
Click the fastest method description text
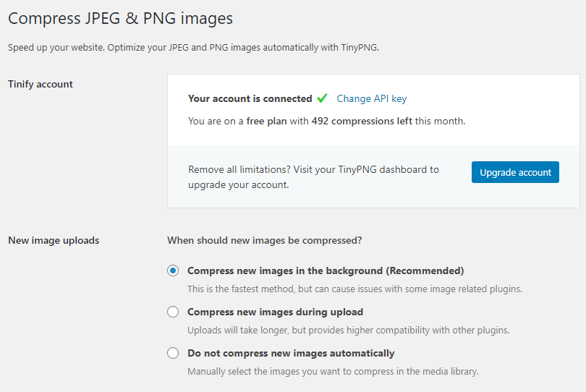354,289
